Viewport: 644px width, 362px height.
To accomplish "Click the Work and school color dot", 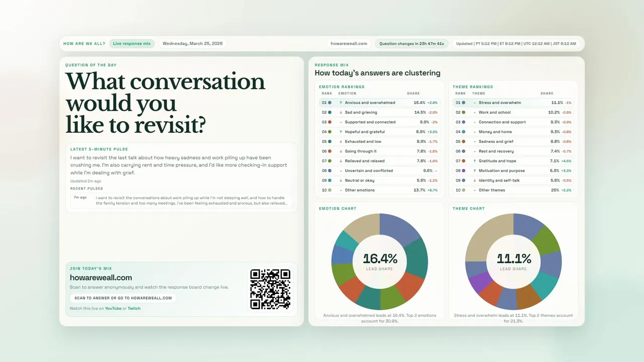I will (x=463, y=112).
